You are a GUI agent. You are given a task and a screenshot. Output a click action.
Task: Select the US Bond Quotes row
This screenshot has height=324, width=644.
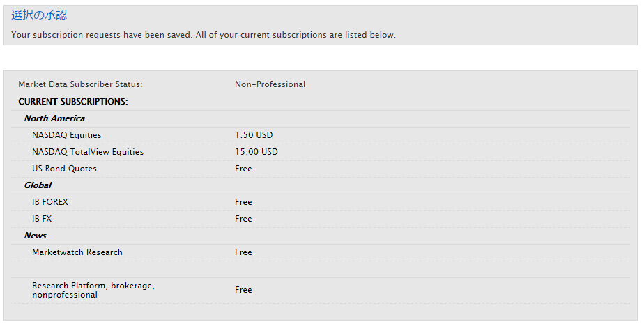[321, 169]
